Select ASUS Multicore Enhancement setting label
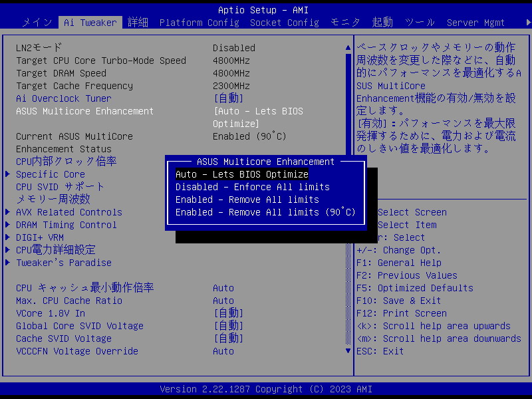The width and height of the screenshot is (532, 399). coord(84,111)
